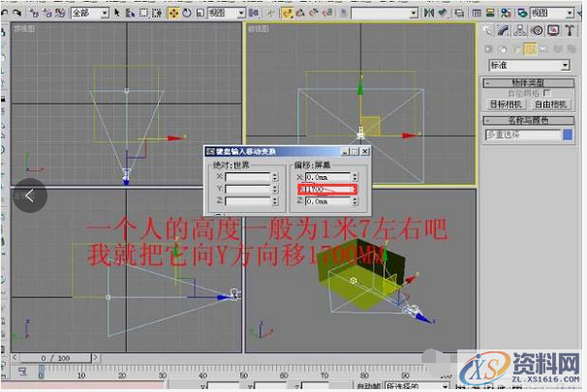Switch to the Create command panel tab
587x392 pixels.
(488, 30)
